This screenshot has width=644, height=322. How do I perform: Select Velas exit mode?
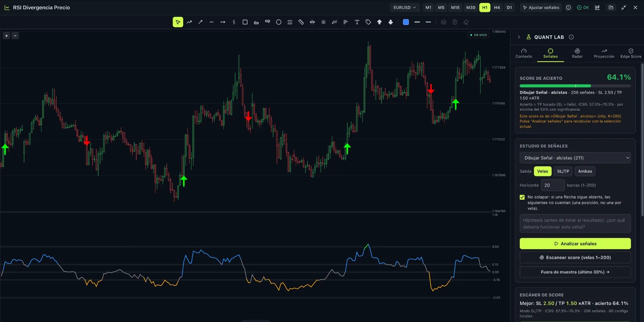pyautogui.click(x=542, y=171)
